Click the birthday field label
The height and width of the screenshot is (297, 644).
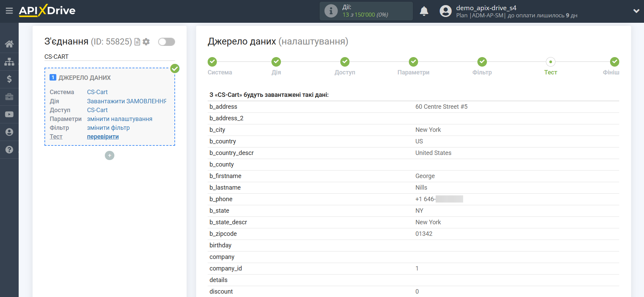point(220,245)
